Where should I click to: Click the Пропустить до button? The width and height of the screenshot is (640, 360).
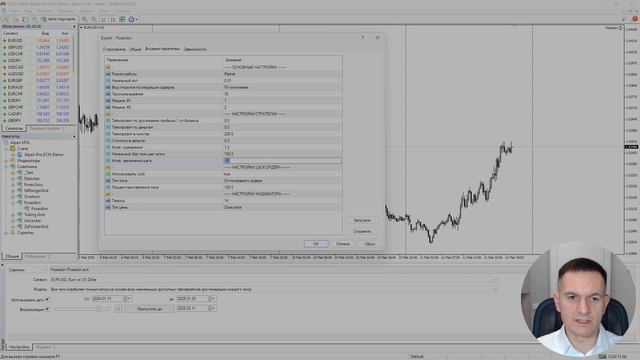[x=149, y=309]
